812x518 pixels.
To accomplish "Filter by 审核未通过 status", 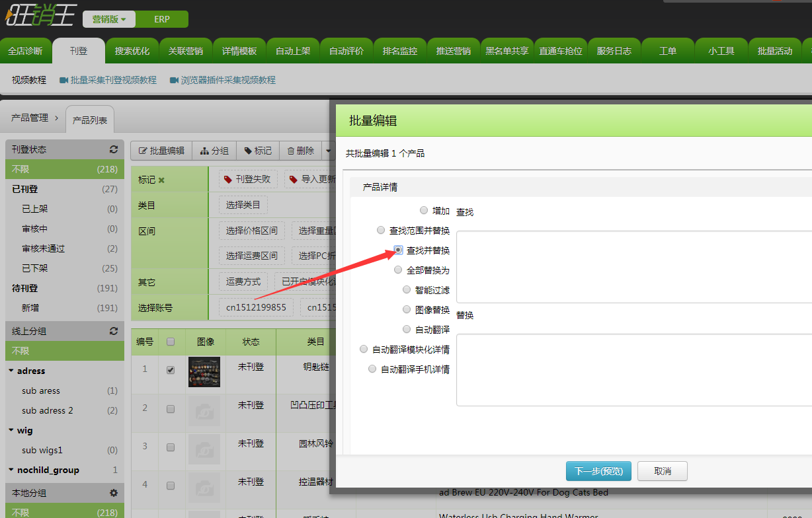I will (x=64, y=248).
